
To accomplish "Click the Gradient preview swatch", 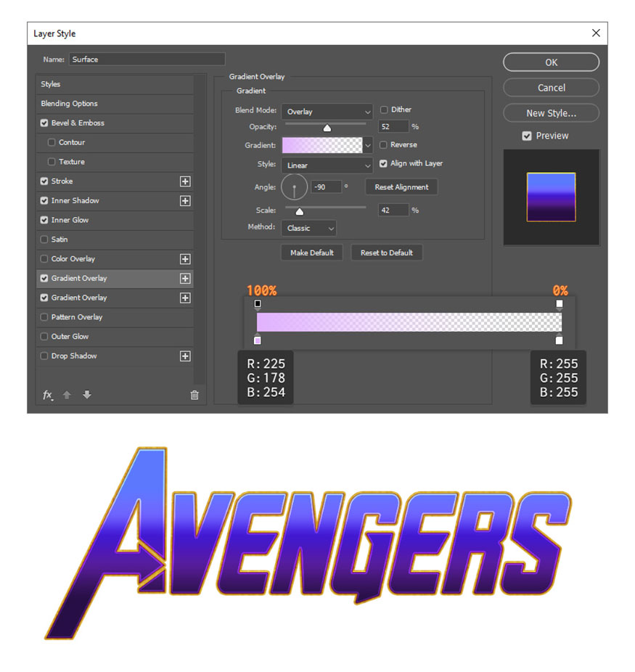I will [x=322, y=145].
